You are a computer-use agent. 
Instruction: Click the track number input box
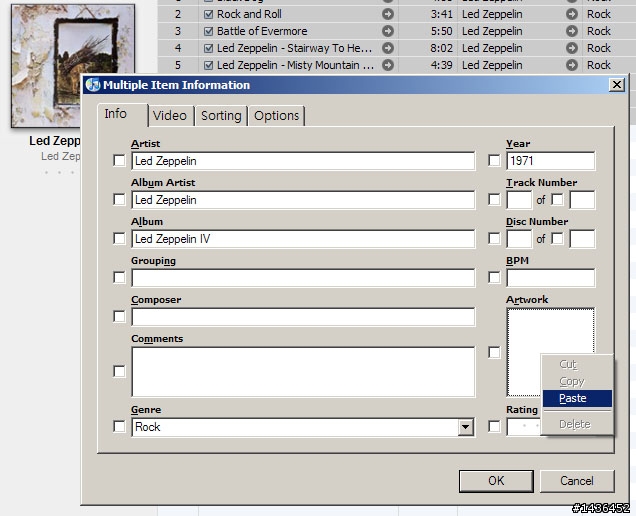(519, 200)
